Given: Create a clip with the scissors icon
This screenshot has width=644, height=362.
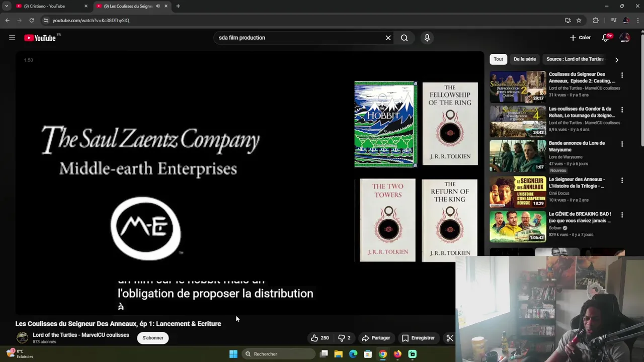Looking at the screenshot, I should (450, 338).
